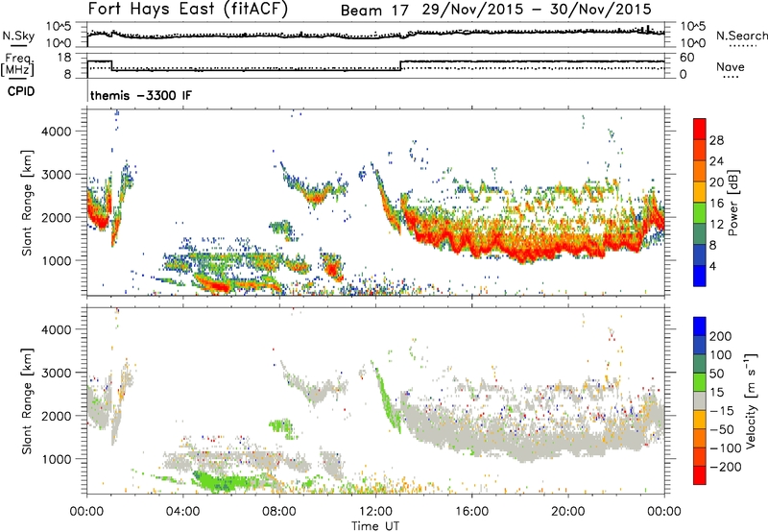Screen dimensions: 768x532
Task: Click the '04:00' time tick label
Action: pyautogui.click(x=183, y=512)
